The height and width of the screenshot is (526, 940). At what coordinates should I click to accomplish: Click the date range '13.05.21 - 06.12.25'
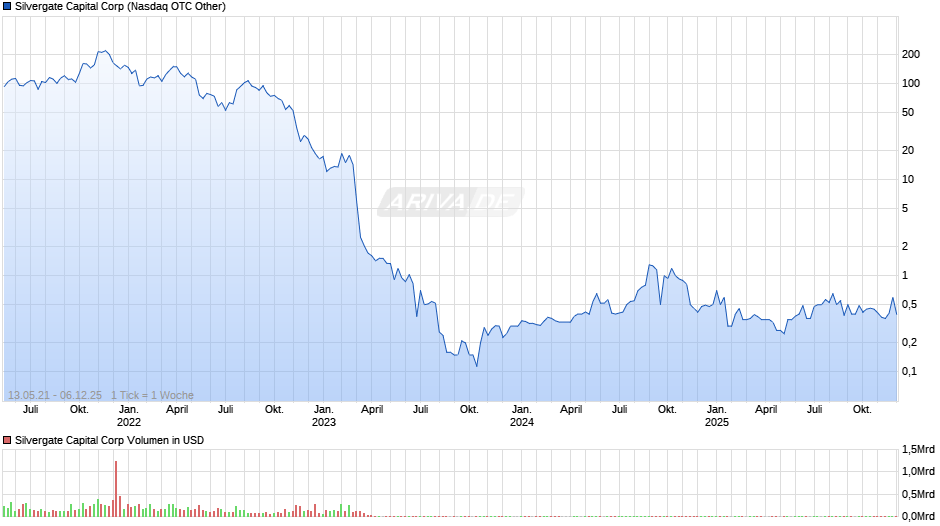tap(55, 395)
